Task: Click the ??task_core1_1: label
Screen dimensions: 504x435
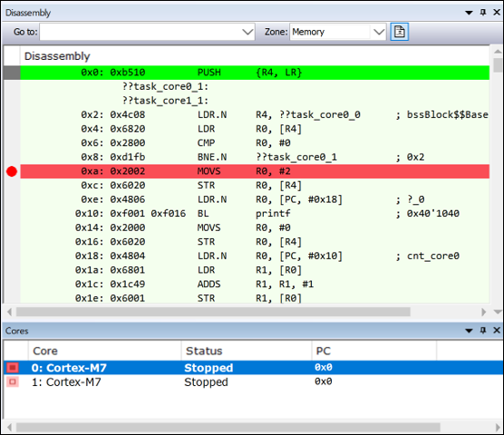Action: [x=165, y=101]
